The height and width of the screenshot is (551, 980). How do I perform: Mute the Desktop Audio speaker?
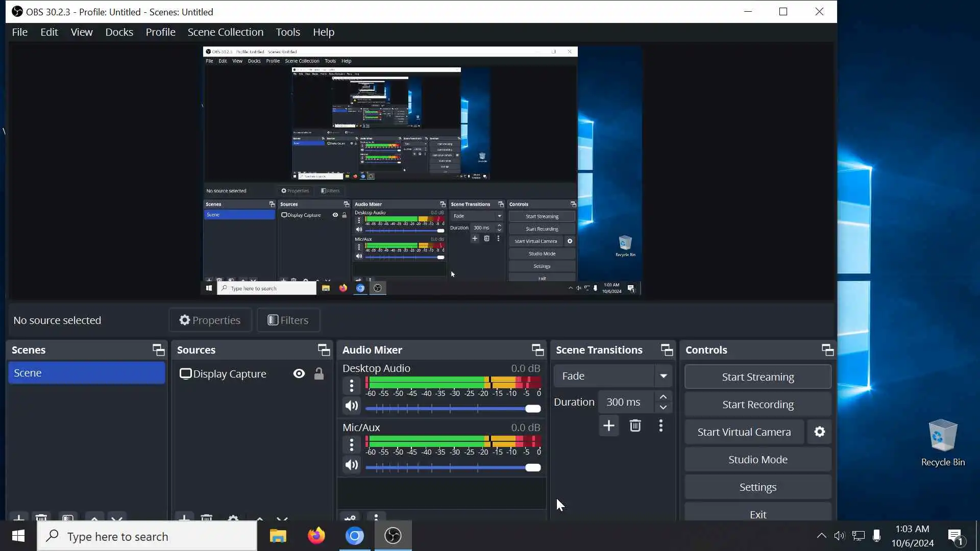point(351,406)
